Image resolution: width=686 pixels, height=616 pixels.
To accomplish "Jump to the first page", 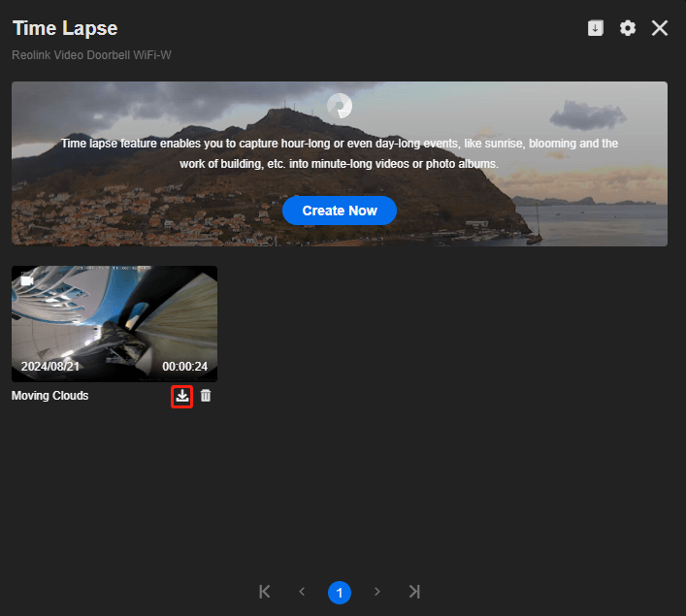I will [x=265, y=592].
